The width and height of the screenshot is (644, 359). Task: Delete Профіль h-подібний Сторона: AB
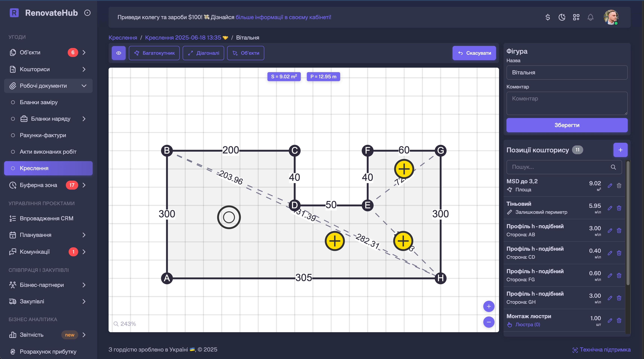619,230
